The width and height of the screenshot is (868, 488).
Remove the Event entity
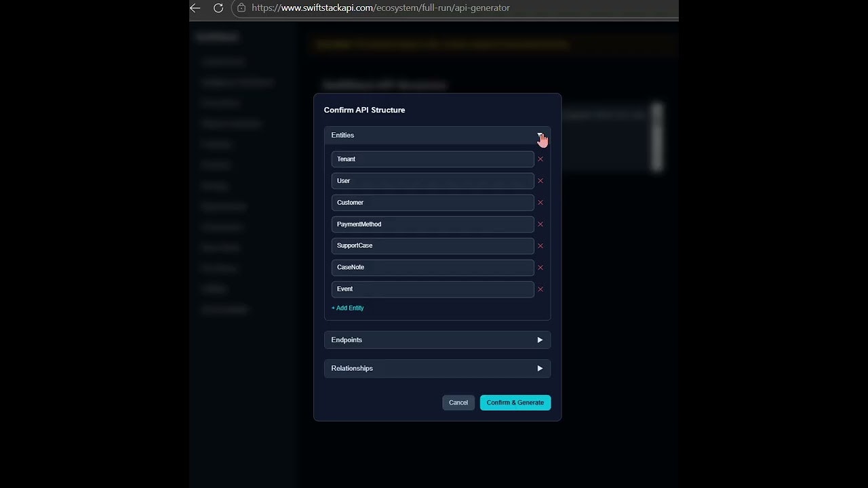540,289
